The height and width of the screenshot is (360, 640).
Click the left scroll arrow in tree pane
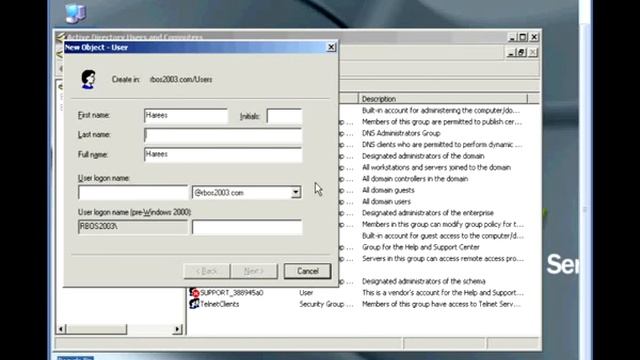(61, 329)
